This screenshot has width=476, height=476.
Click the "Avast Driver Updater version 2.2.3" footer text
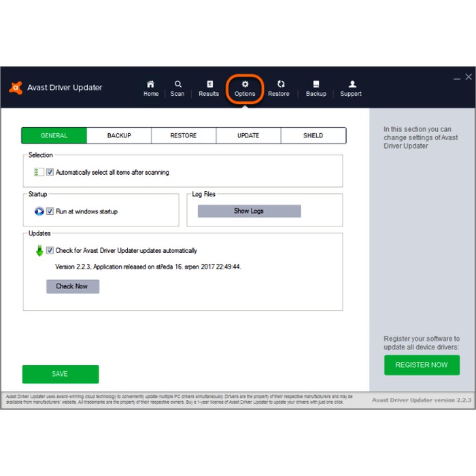click(x=422, y=400)
